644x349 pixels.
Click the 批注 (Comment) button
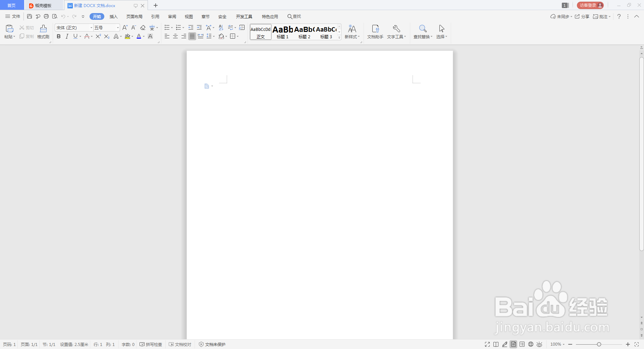(602, 16)
